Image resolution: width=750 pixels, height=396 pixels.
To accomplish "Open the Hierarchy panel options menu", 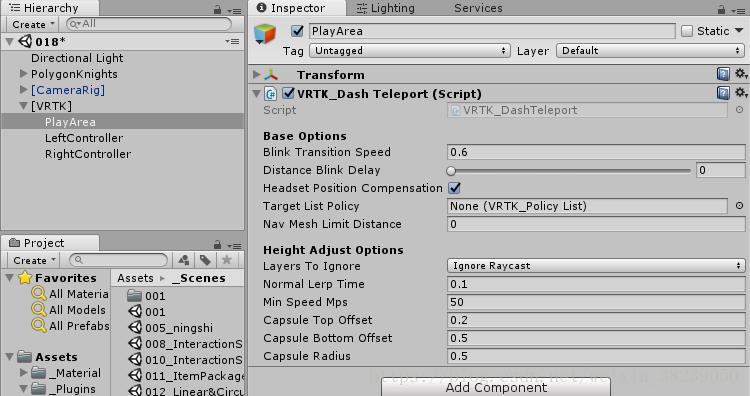I will click(234, 11).
